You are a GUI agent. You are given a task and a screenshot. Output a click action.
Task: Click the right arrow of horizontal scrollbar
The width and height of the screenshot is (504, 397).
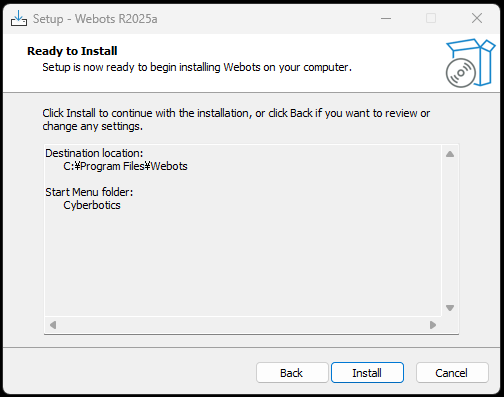(433, 325)
